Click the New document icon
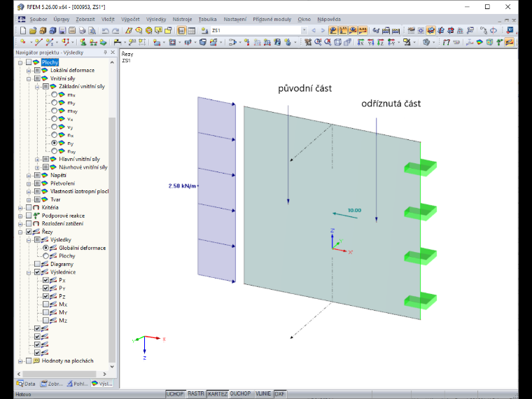Image resolution: width=532 pixels, height=399 pixels. [x=22, y=31]
